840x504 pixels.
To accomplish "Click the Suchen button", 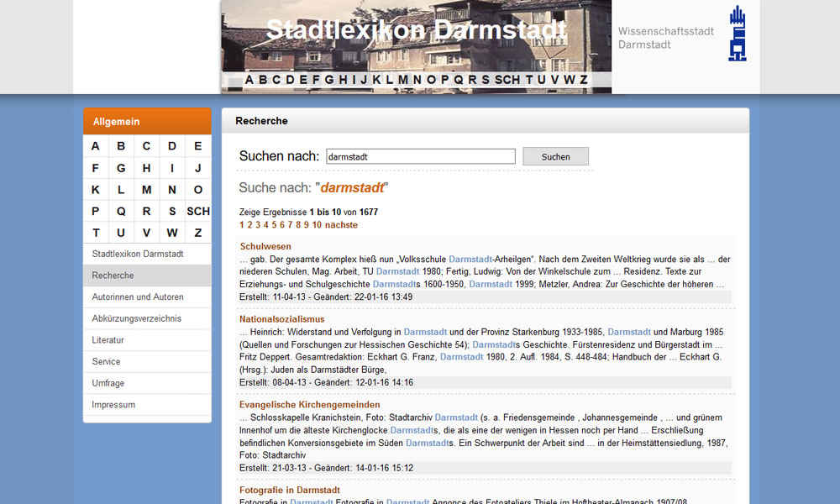I will 555,157.
